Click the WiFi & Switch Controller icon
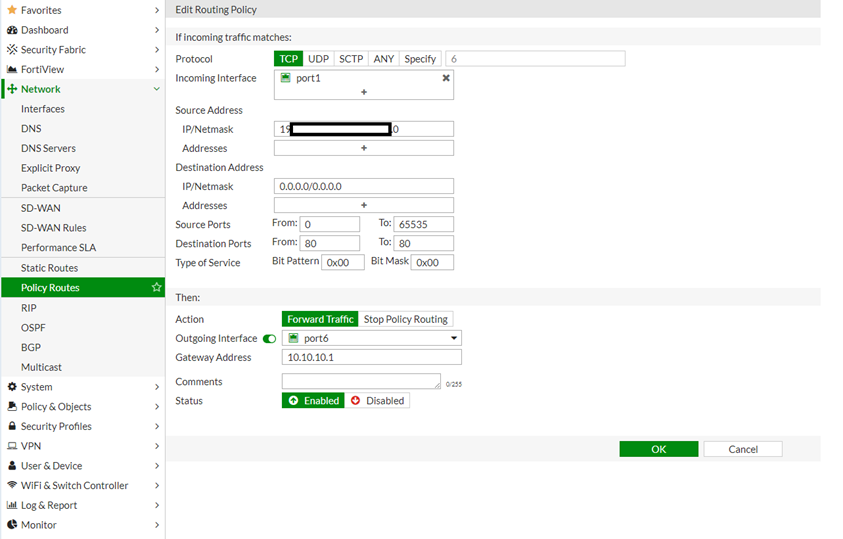Image resolution: width=843 pixels, height=539 pixels. [x=12, y=486]
